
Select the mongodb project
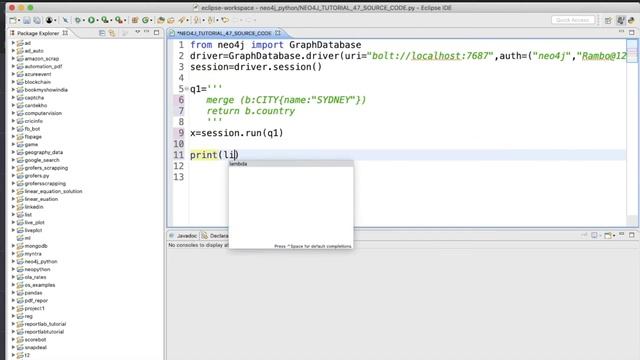36,246
